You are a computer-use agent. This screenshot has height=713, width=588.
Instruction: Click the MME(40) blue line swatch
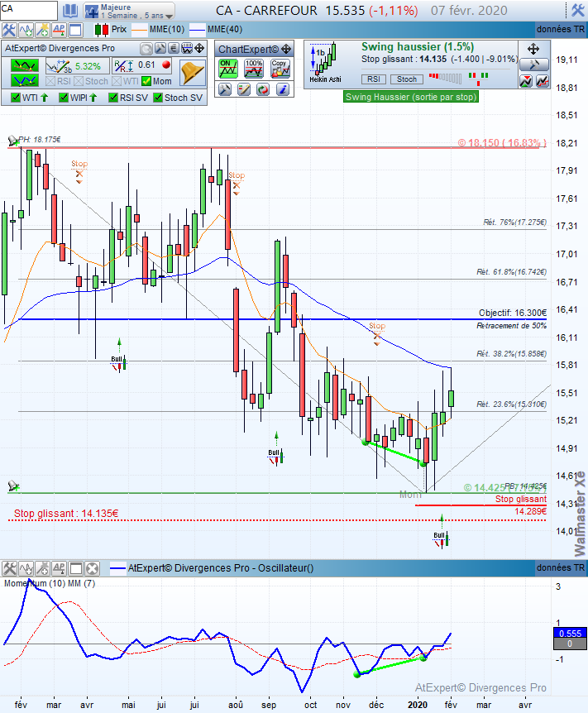point(197,31)
